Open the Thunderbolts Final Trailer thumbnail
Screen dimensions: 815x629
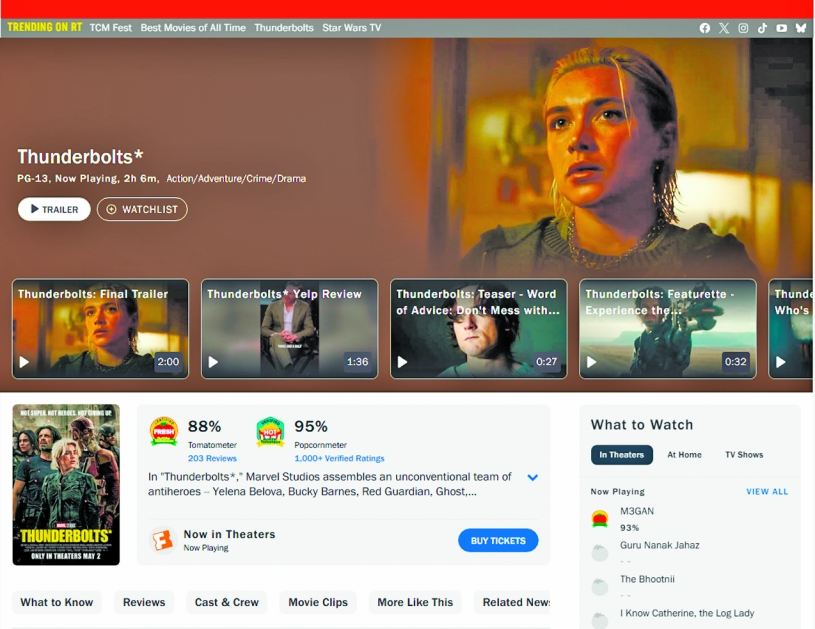click(x=100, y=329)
